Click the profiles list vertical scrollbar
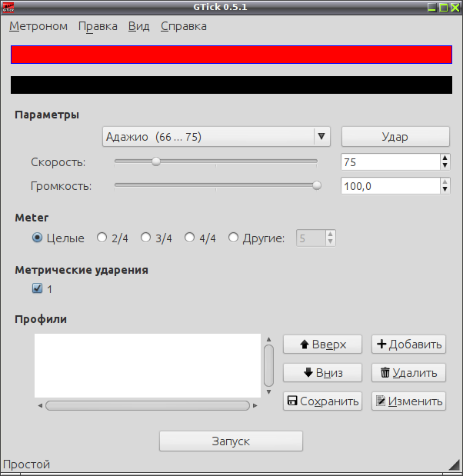Screen dimensions: 463x476 tap(268, 365)
